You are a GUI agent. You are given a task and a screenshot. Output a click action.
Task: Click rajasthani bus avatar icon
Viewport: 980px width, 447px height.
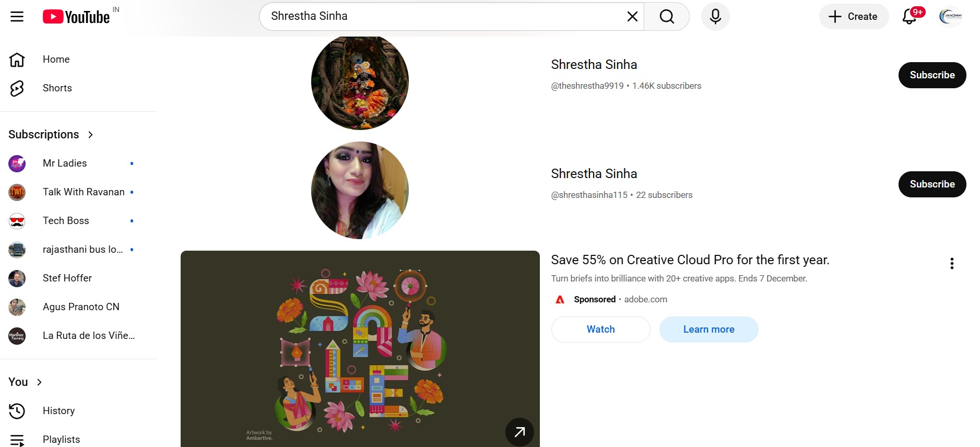[x=17, y=250]
